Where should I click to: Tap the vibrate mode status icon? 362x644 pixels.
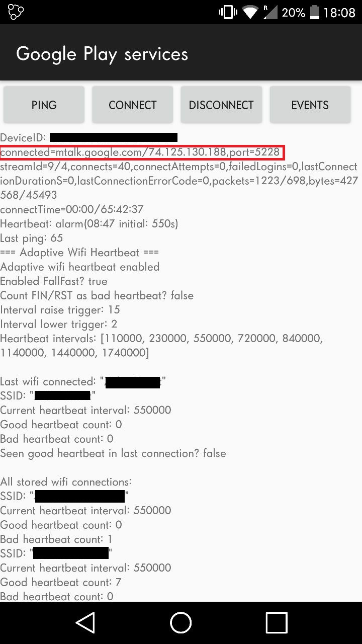click(x=228, y=12)
